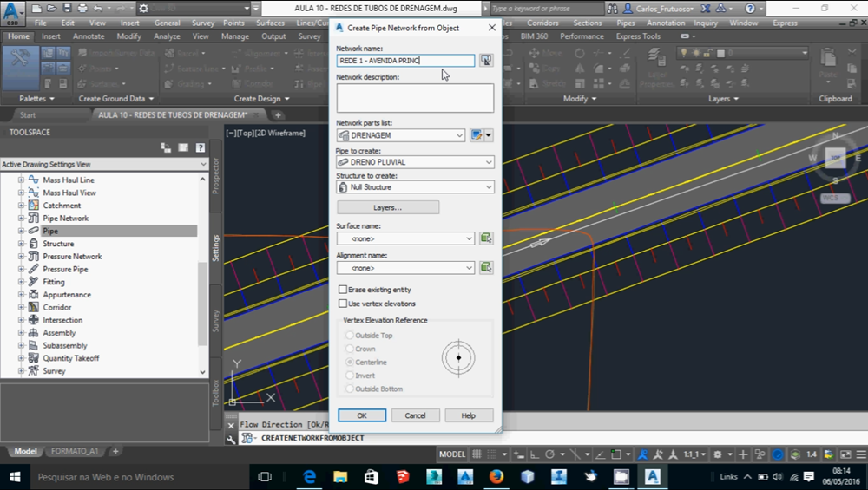Select Invert radio option
Viewport: 868px width, 490px height.
pyautogui.click(x=349, y=375)
